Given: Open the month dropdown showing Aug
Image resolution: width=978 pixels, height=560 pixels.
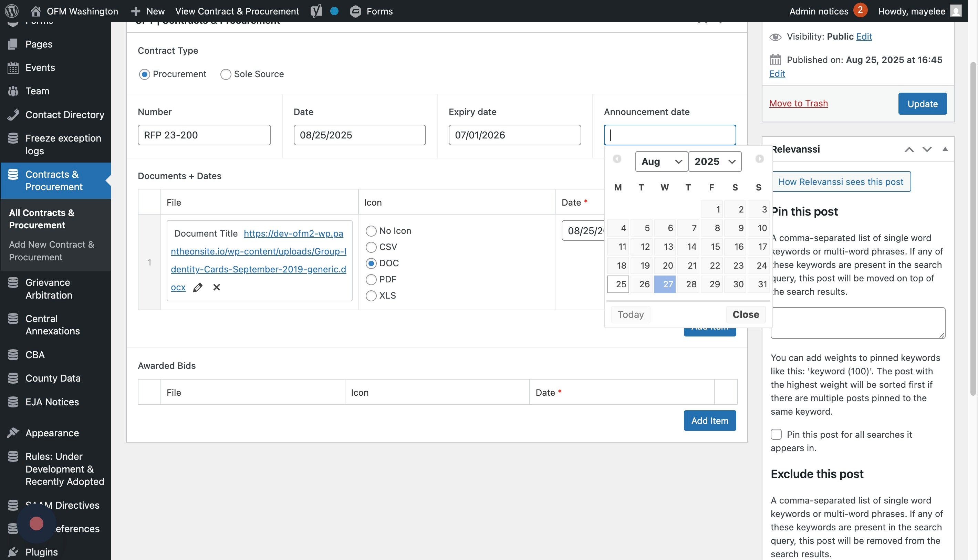Looking at the screenshot, I should click(x=661, y=162).
